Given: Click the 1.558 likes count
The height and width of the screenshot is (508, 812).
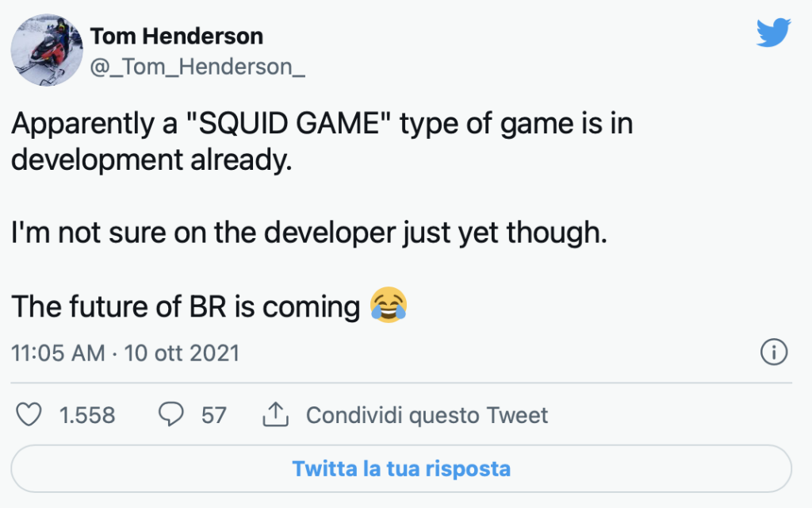Looking at the screenshot, I should pos(87,414).
